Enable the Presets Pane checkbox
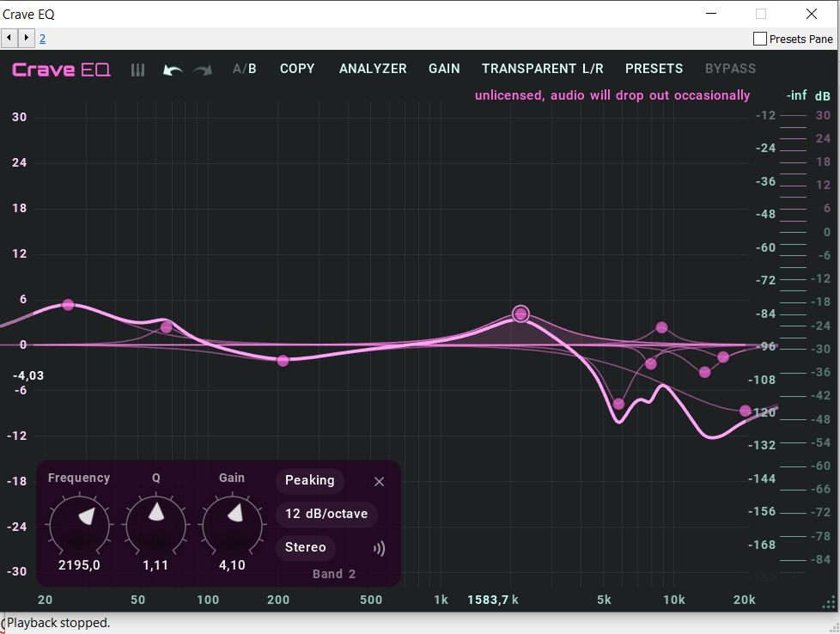Screen dimensions: 840x634 tap(759, 39)
